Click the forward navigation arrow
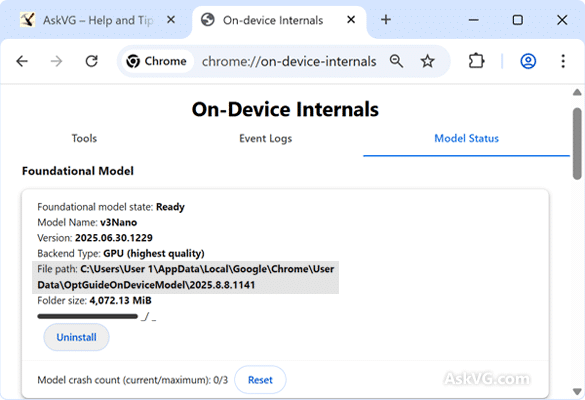 pos(56,61)
